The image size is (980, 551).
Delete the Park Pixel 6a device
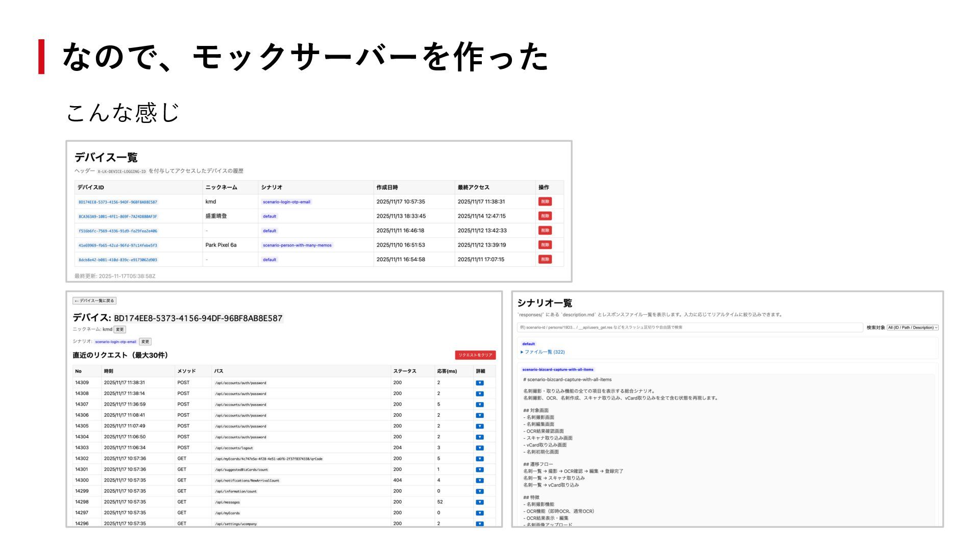pos(545,245)
